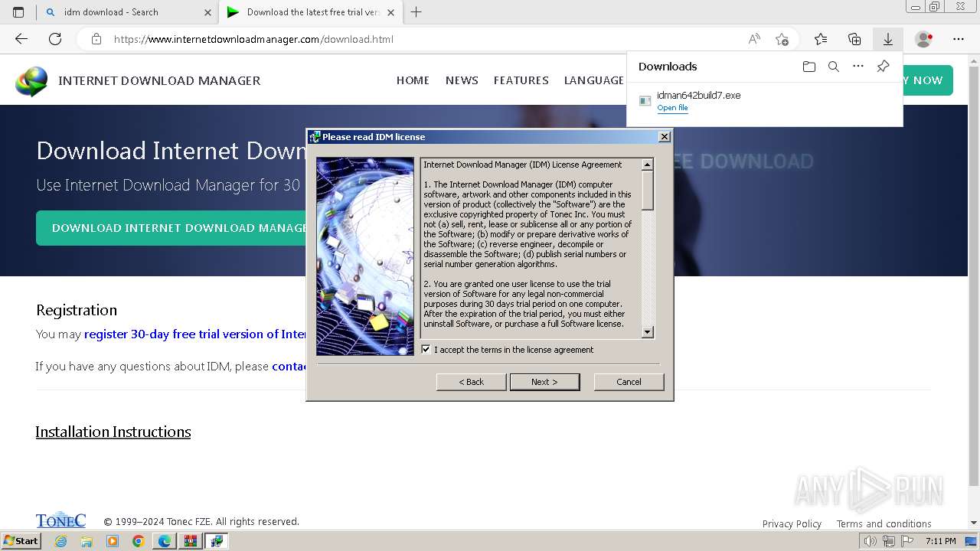Select Download the latest free trial tab
The height and width of the screenshot is (551, 980).
[x=312, y=12]
